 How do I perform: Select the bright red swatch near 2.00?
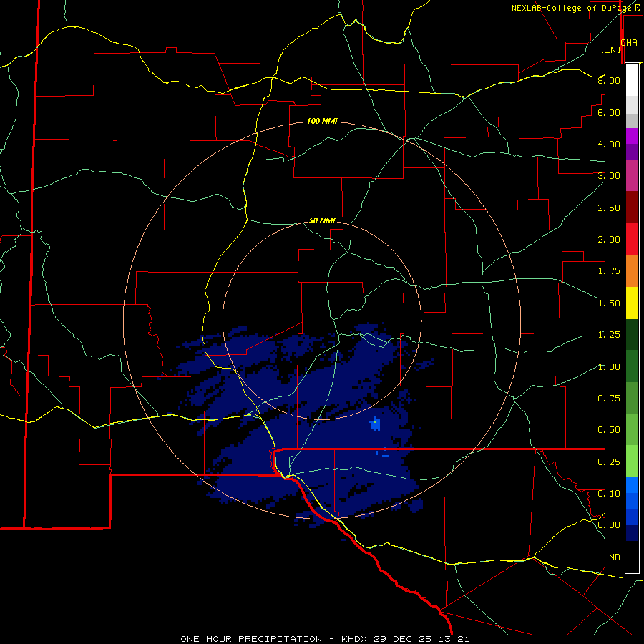pyautogui.click(x=632, y=239)
